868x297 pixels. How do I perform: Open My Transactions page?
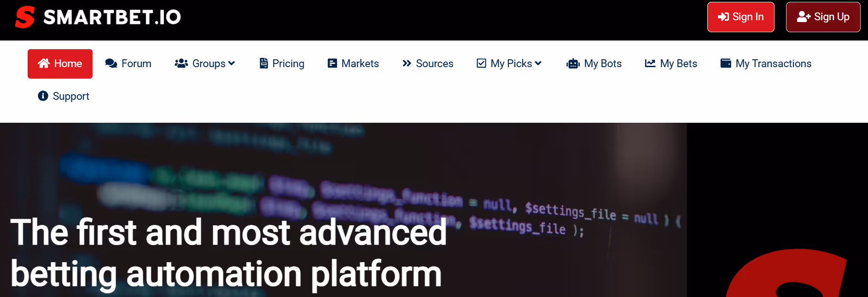coord(766,64)
